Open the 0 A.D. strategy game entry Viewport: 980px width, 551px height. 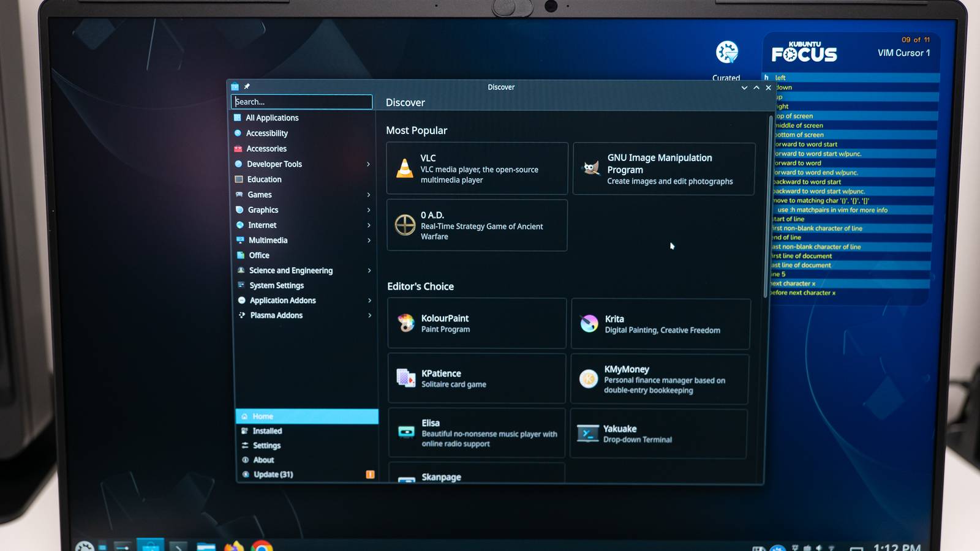[x=477, y=225]
